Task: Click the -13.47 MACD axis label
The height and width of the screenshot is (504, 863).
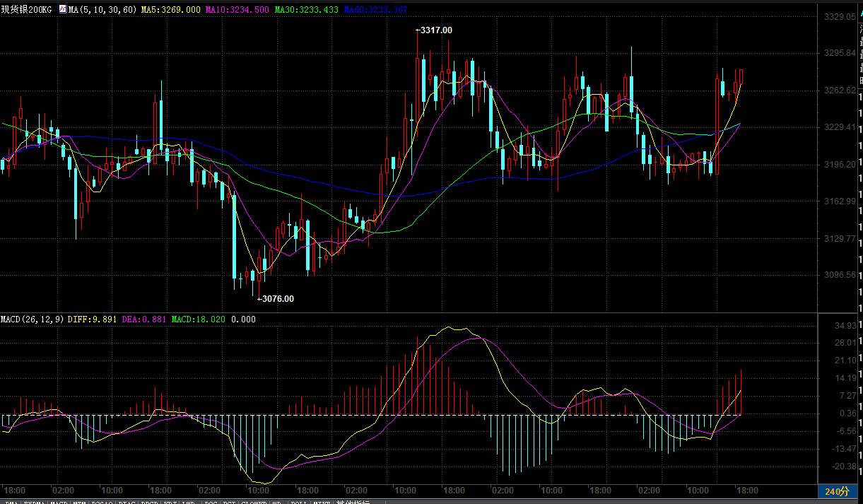Action: tap(844, 449)
